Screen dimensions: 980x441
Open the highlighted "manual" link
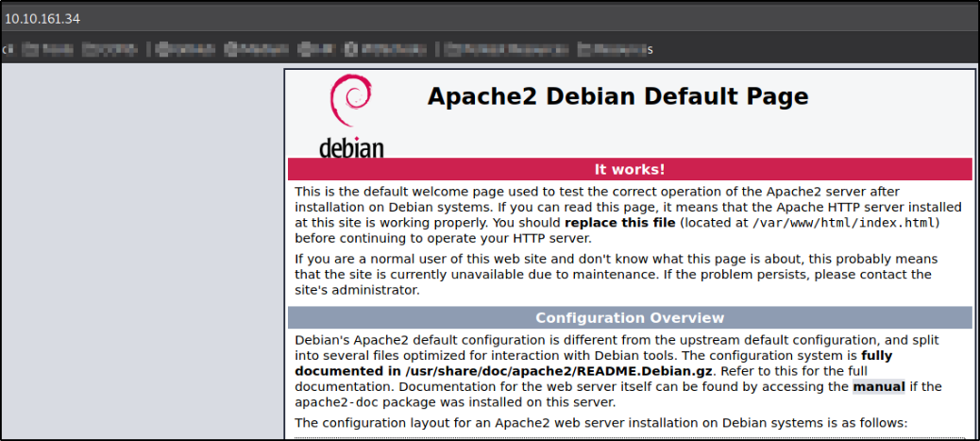[x=879, y=386]
